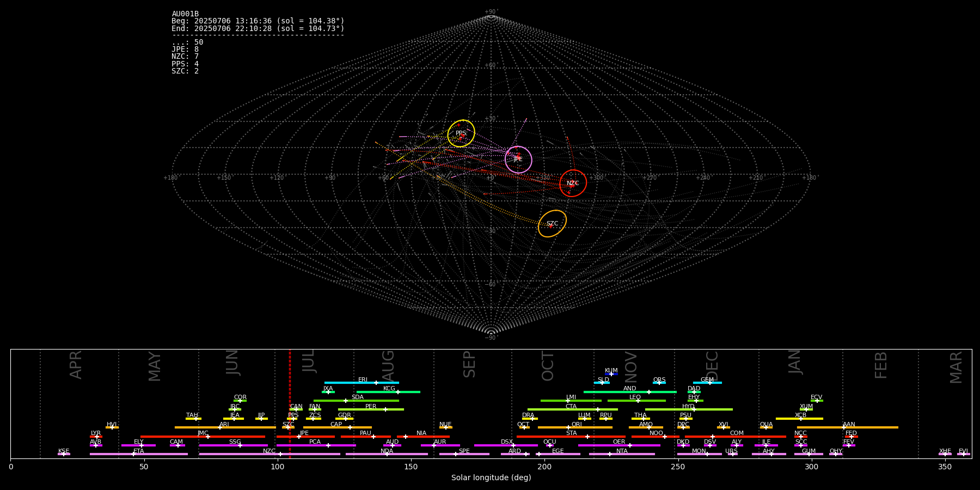Image resolution: width=980 pixels, height=490 pixels.
Task: Click the DEC month label
Action: pos(712,366)
